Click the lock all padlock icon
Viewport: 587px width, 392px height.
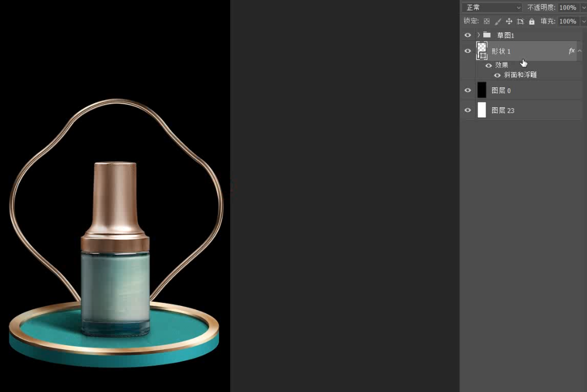532,21
